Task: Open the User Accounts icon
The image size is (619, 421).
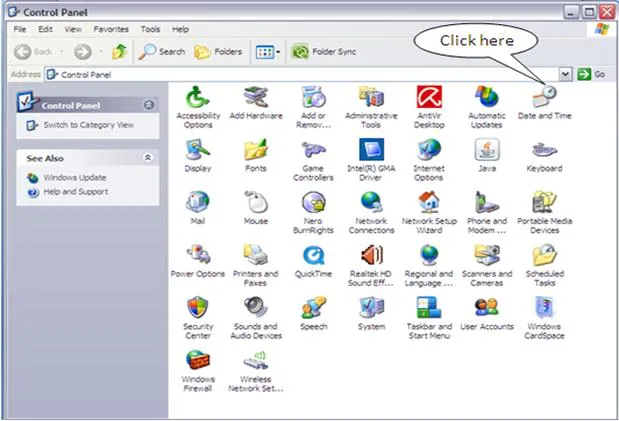Action: 487,314
